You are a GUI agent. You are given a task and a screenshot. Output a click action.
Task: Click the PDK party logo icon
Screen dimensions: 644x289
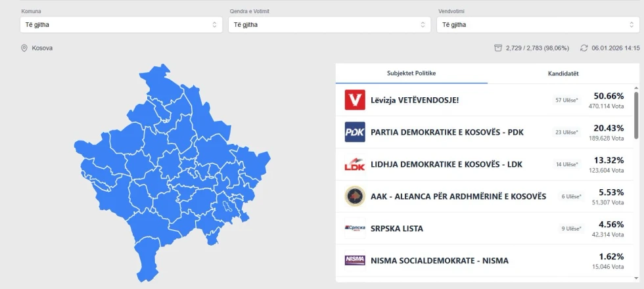coord(355,132)
